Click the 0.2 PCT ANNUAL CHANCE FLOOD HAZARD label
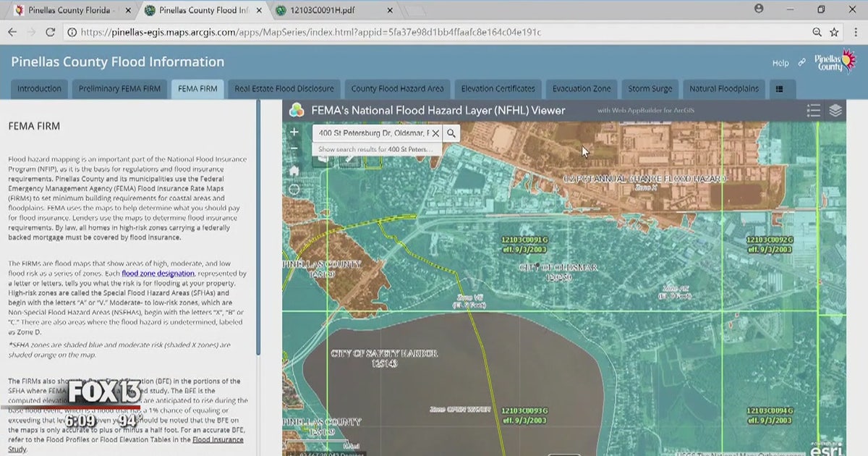The image size is (868, 456). click(645, 178)
